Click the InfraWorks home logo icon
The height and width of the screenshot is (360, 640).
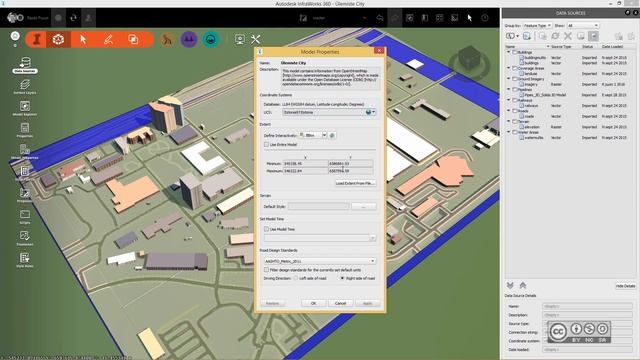click(x=15, y=18)
